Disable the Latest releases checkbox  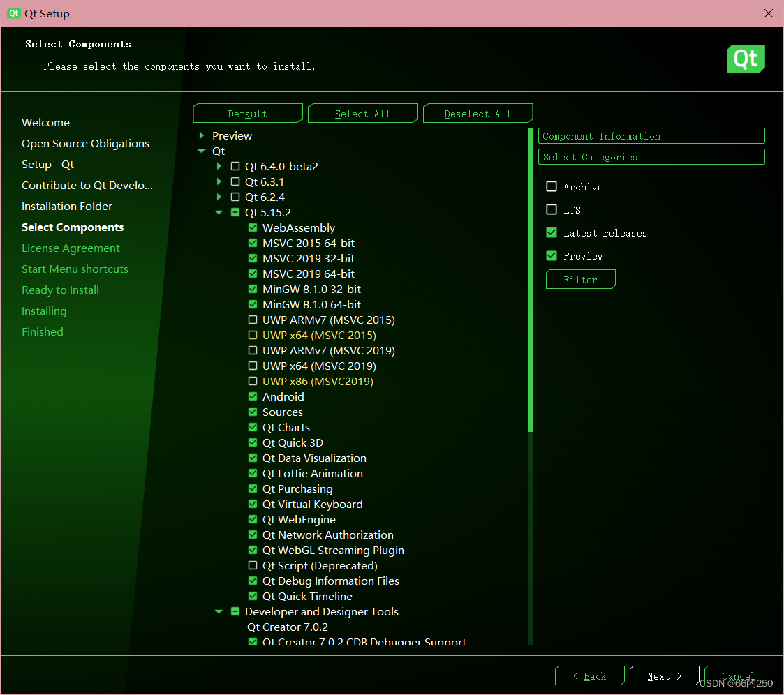tap(552, 232)
